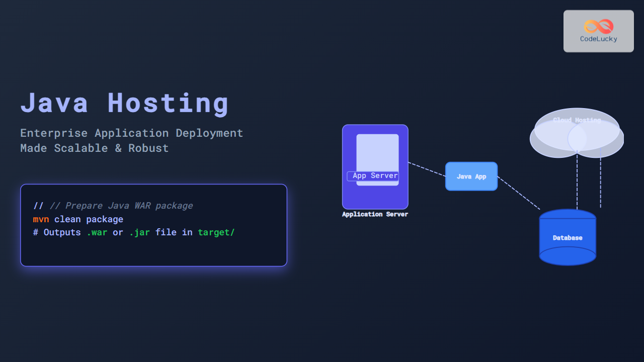Click the CodeLucky infinity logo icon

[x=599, y=26]
